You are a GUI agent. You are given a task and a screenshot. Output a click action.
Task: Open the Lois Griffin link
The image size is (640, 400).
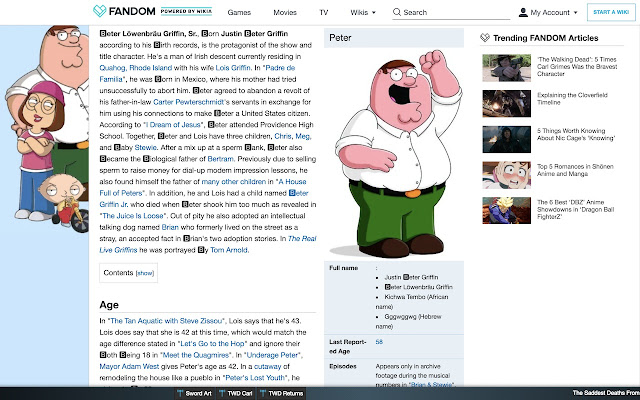pyautogui.click(x=233, y=68)
